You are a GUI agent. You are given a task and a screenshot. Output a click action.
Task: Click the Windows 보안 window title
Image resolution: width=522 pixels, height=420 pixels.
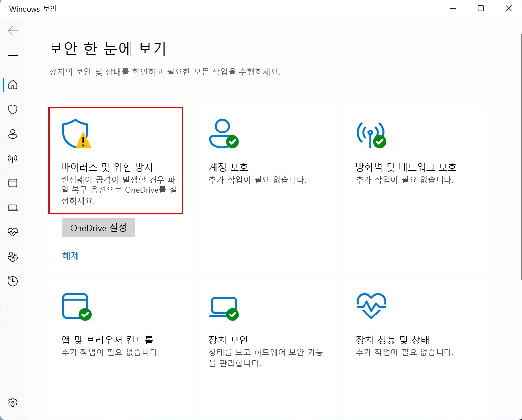click(x=33, y=9)
